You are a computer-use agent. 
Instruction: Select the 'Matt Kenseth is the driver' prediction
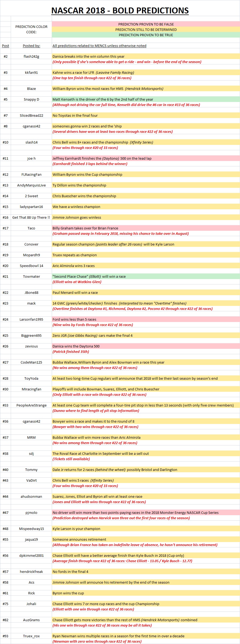tap(103, 99)
